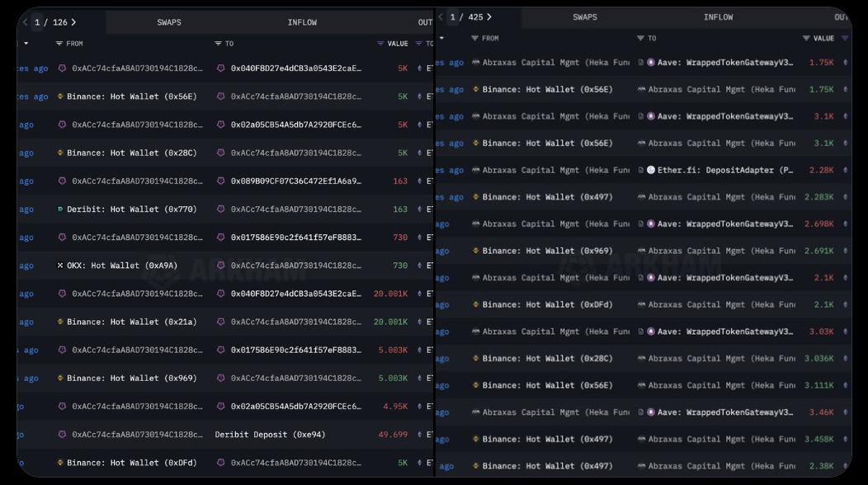Click the 2.691K value in right panel

[819, 251]
